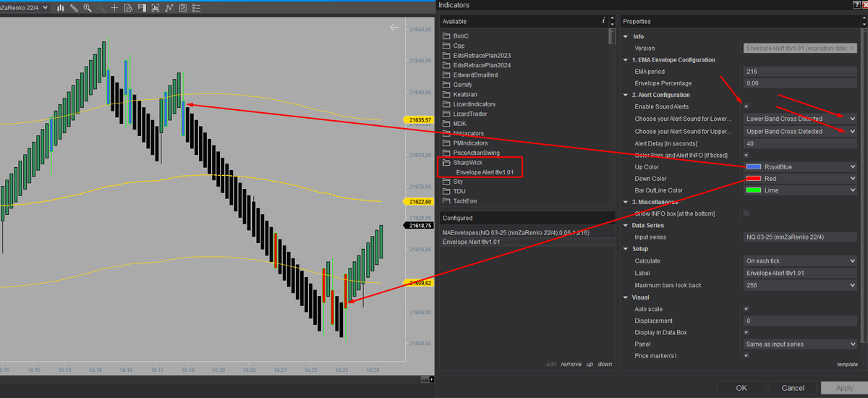
Task: Click the Cancel button
Action: click(x=793, y=388)
